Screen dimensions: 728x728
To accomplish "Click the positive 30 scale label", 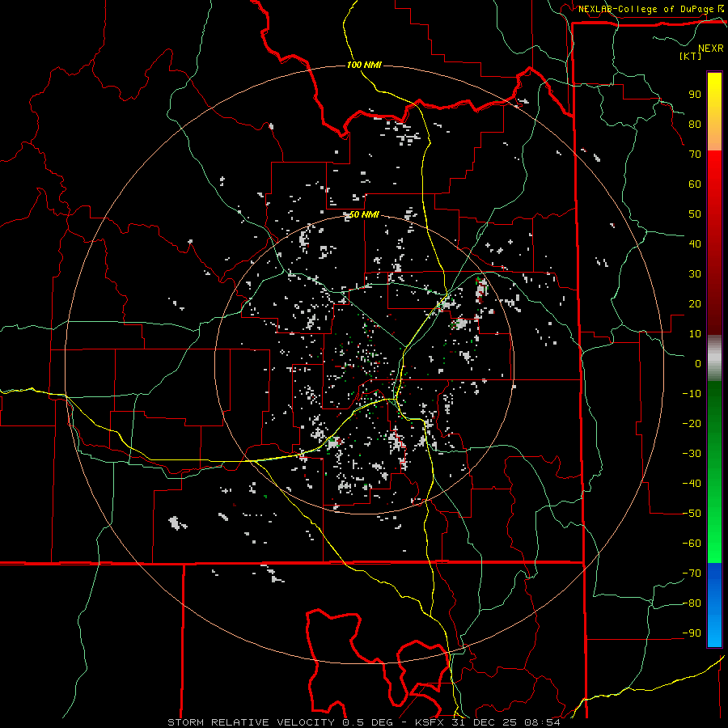I will [x=695, y=274].
